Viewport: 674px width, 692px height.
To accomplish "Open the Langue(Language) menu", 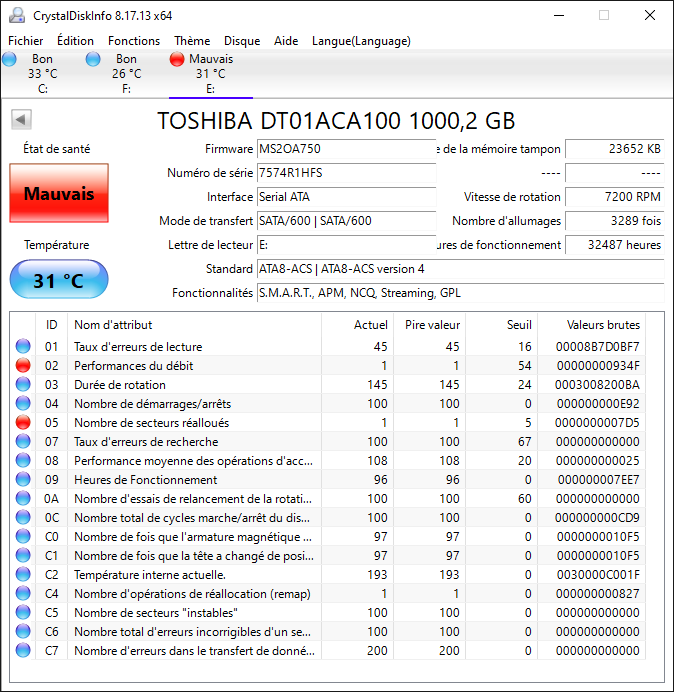I will pyautogui.click(x=361, y=41).
